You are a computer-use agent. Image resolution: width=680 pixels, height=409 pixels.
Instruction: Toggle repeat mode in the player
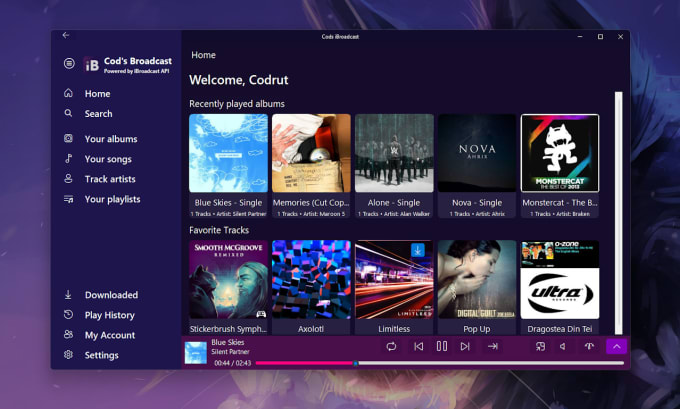point(391,346)
